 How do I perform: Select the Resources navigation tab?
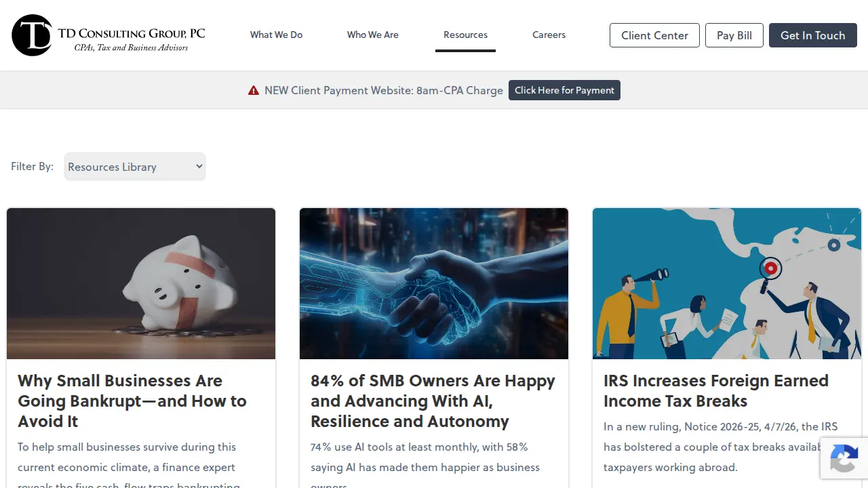tap(465, 35)
